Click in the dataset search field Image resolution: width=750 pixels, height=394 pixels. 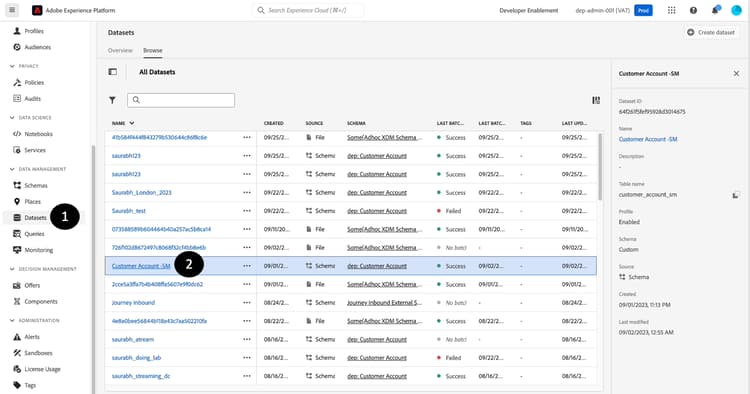[181, 100]
